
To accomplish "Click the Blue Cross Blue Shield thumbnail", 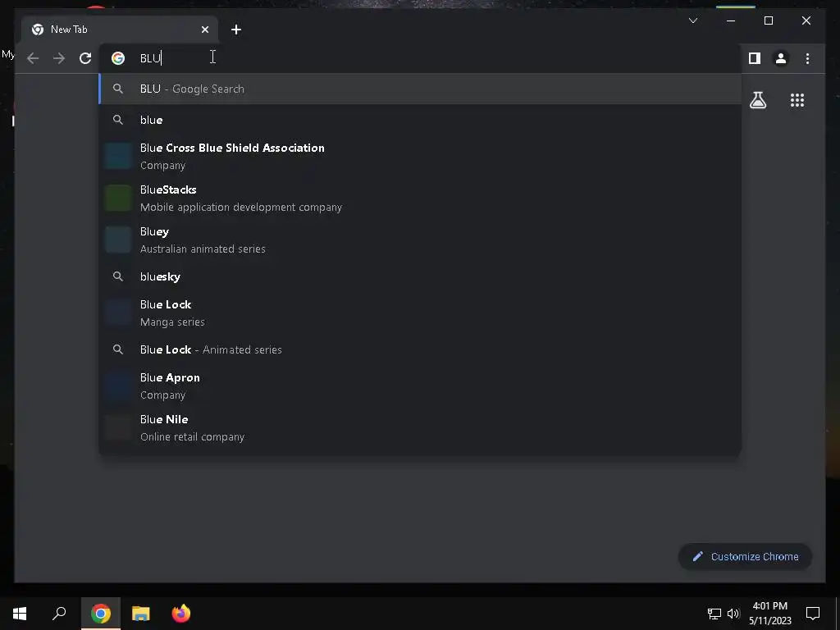I will click(x=118, y=157).
